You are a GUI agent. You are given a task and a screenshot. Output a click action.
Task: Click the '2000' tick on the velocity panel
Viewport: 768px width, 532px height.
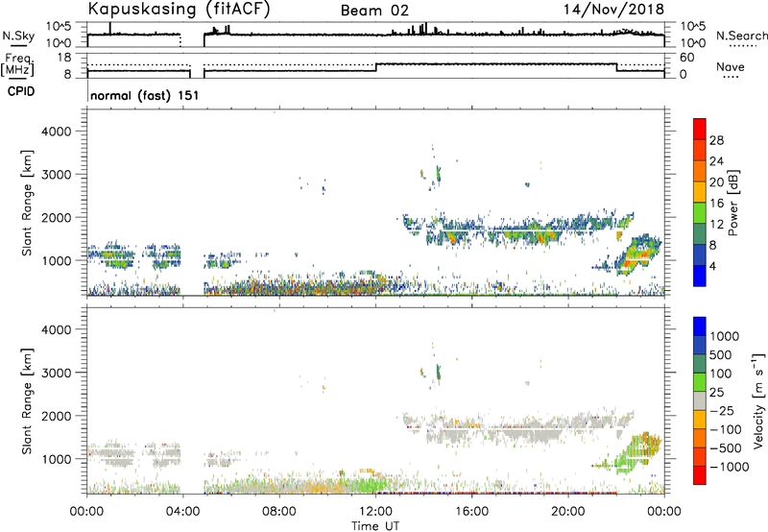click(56, 416)
